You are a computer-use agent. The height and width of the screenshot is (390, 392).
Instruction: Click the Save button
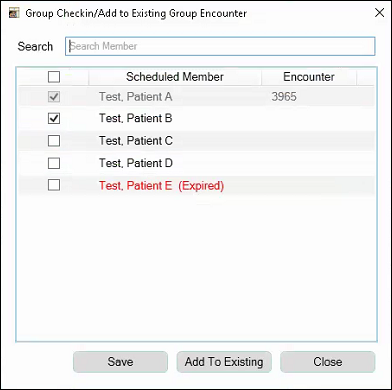point(120,362)
